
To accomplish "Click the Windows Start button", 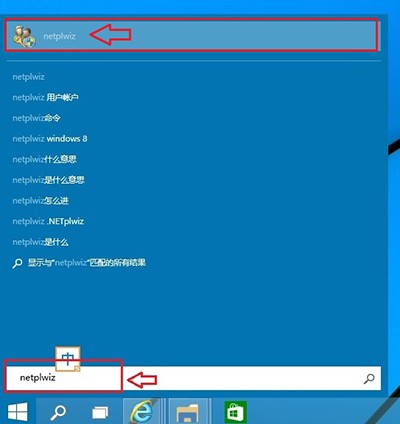I will point(17,411).
